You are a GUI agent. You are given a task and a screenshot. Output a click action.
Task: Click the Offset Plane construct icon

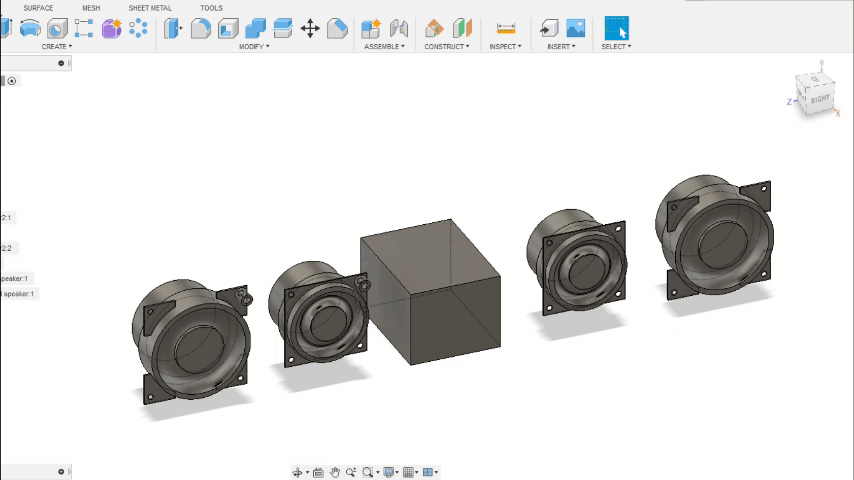(434, 28)
